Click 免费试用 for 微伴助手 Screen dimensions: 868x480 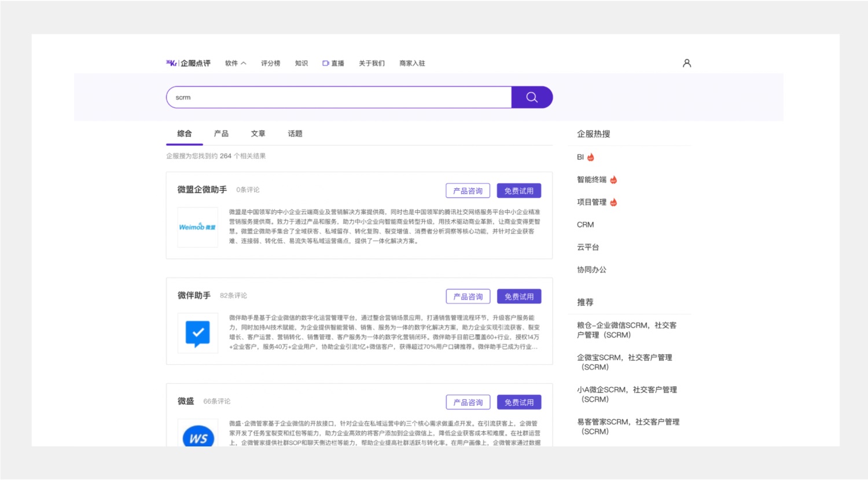[518, 296]
